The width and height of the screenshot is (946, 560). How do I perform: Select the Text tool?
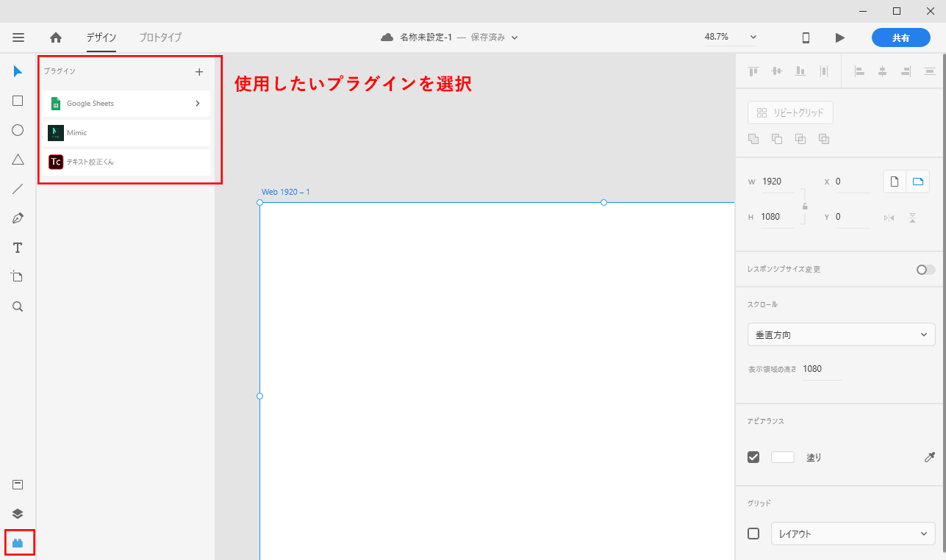click(x=18, y=248)
